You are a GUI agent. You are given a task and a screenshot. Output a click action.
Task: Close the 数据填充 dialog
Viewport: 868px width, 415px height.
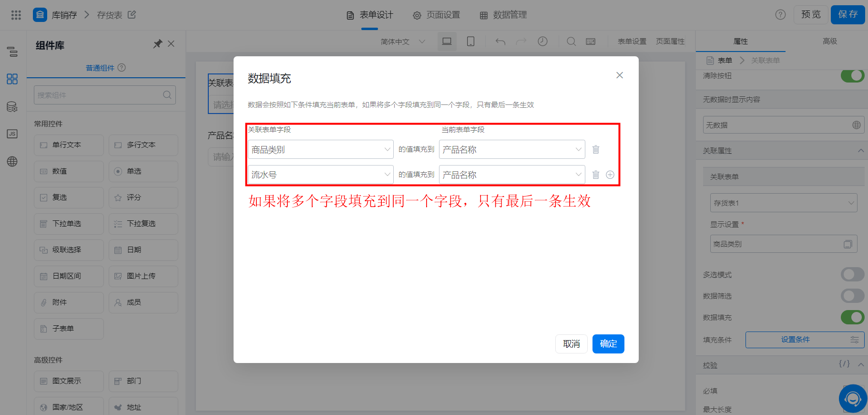[x=620, y=75]
